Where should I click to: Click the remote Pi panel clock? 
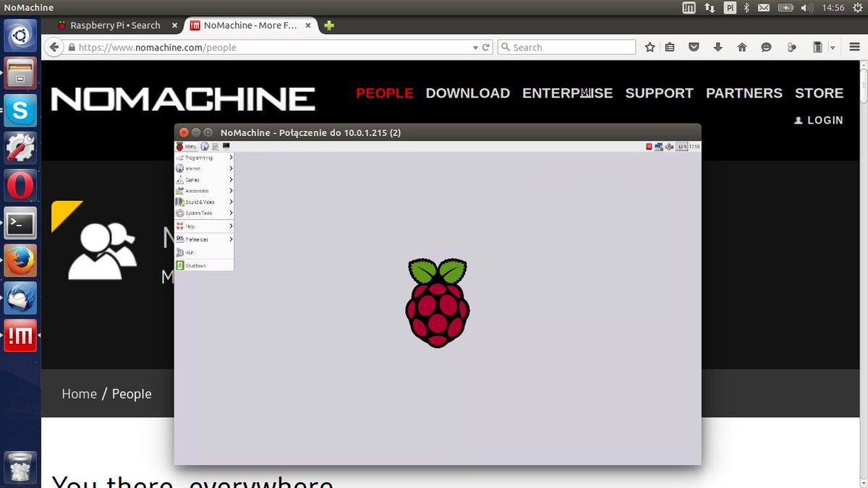coord(694,147)
